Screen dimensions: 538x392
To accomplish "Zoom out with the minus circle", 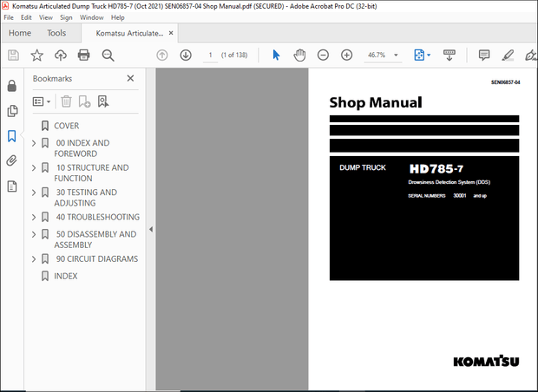I will pos(323,56).
